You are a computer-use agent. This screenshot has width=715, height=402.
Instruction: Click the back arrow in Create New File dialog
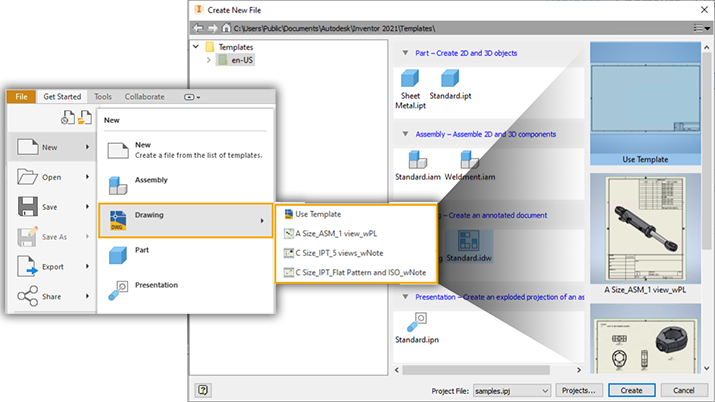tap(198, 28)
